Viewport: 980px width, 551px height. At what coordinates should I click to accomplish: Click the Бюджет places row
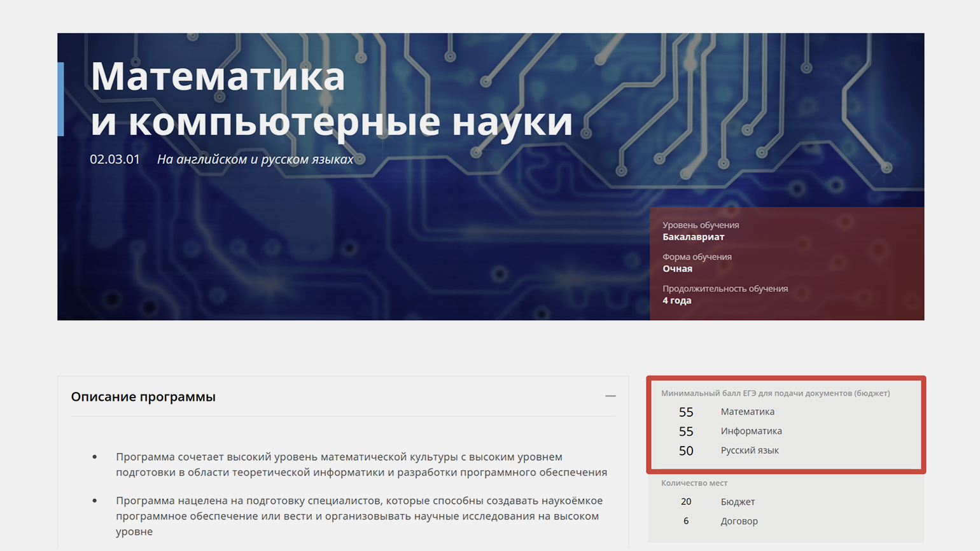coord(738,502)
